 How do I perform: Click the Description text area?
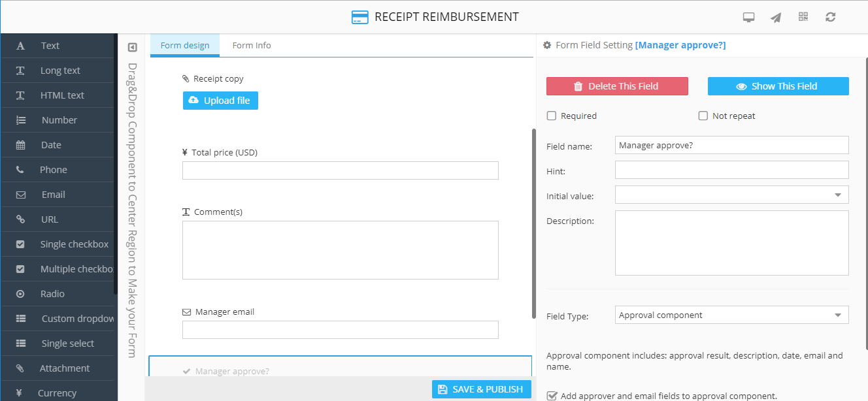[x=732, y=243]
